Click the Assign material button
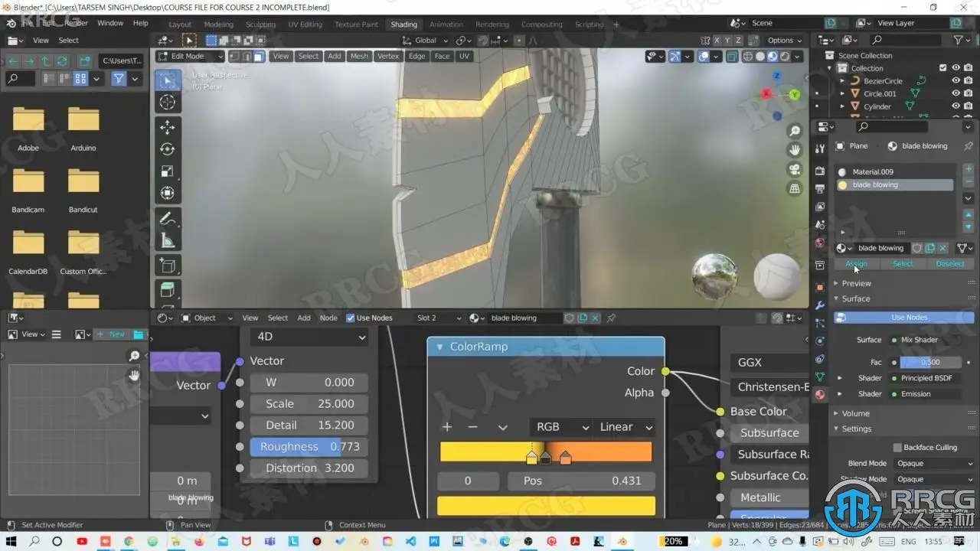The image size is (980, 551). 856,263
